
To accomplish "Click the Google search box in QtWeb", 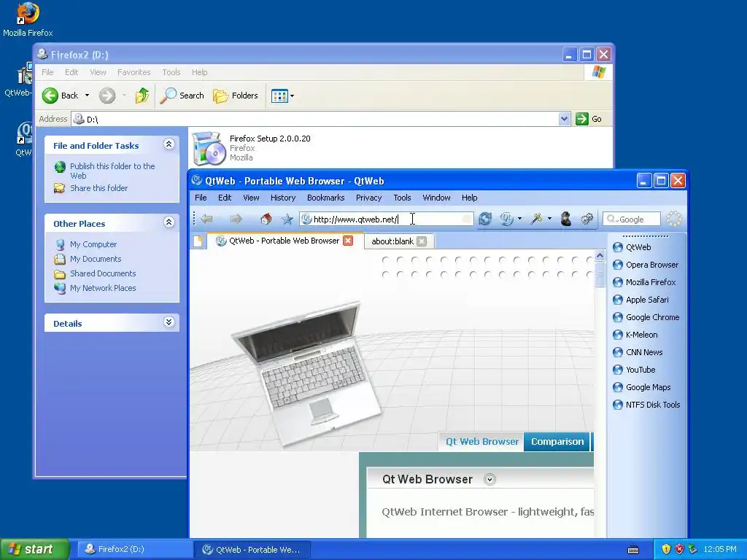I will click(632, 219).
